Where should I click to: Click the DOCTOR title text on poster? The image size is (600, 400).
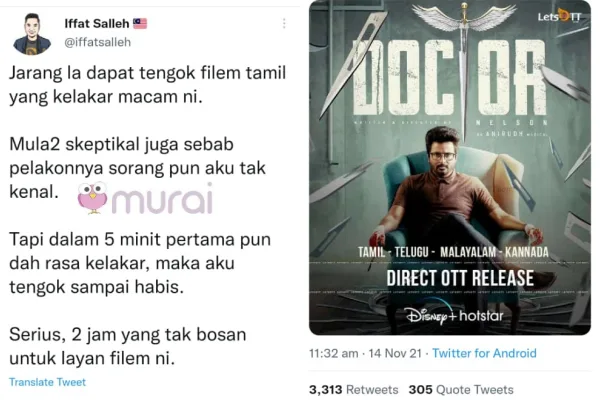pyautogui.click(x=449, y=77)
